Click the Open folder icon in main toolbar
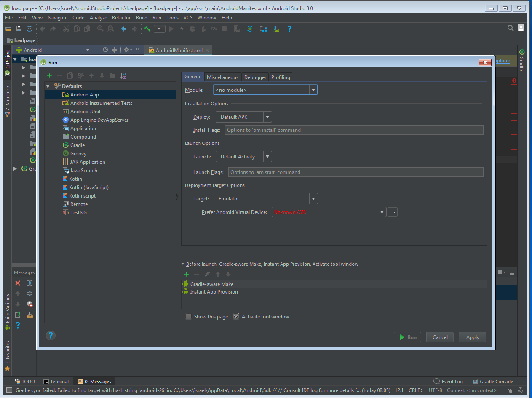Viewport: 532px width, 398px height. tap(8, 29)
